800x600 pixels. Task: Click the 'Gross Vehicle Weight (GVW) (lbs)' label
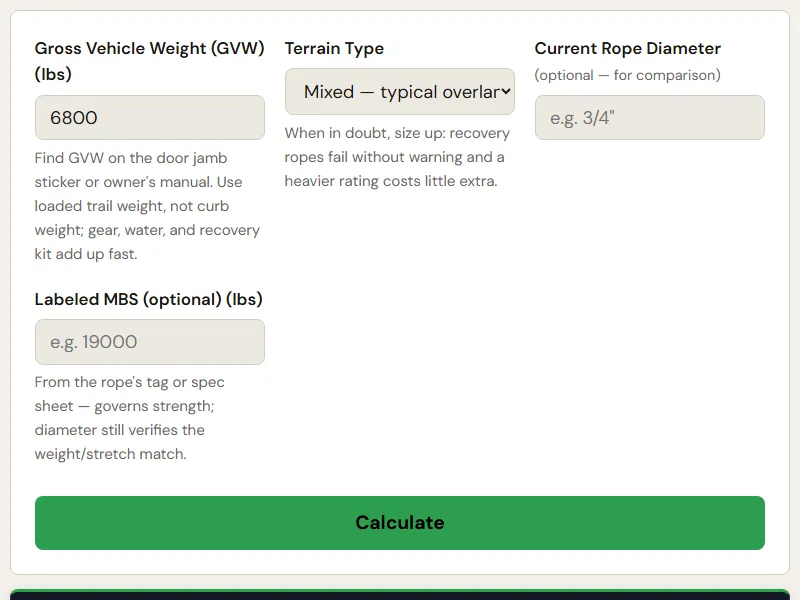149,61
